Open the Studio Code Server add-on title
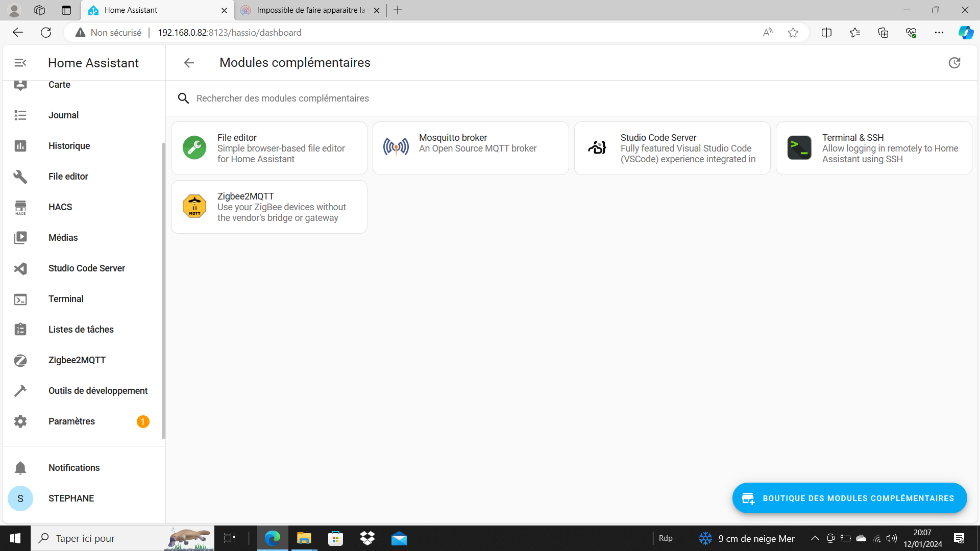Viewport: 980px width, 551px height. click(x=658, y=138)
